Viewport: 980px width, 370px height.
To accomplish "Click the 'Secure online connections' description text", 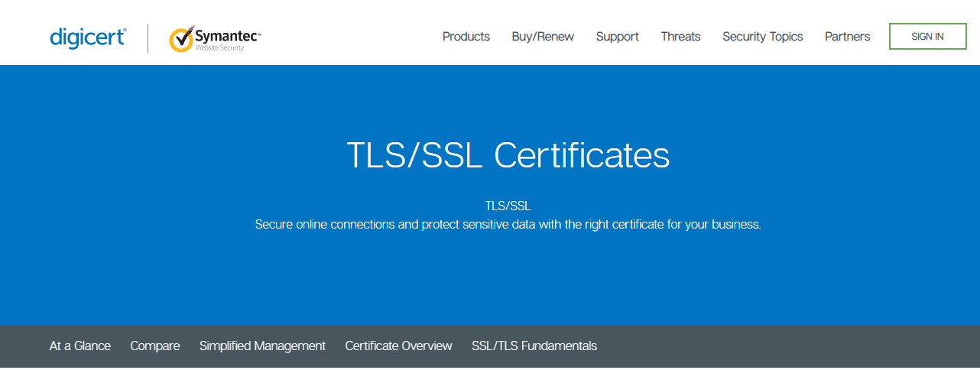I will [508, 225].
